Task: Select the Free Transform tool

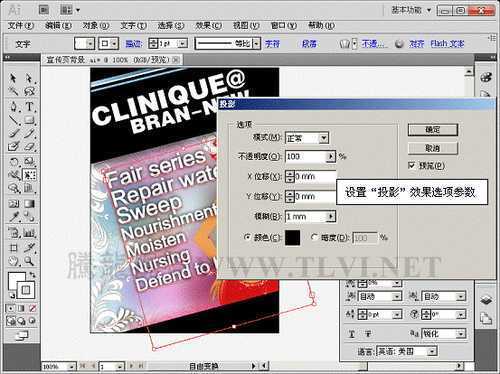Action: 29,175
